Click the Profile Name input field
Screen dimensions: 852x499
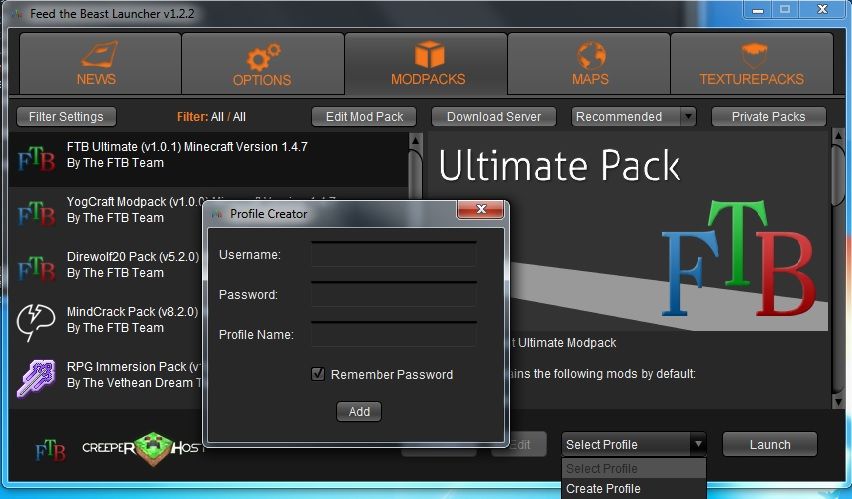(x=393, y=334)
